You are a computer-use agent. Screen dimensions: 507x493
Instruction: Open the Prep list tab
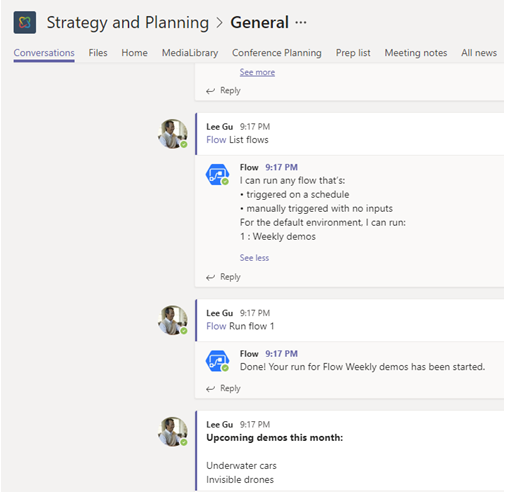click(353, 53)
